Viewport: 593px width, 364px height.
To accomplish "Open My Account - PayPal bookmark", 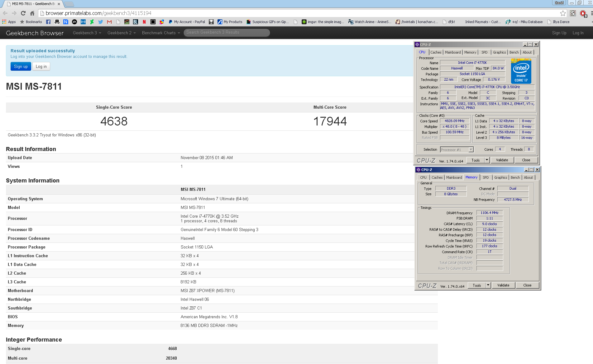I will point(186,22).
